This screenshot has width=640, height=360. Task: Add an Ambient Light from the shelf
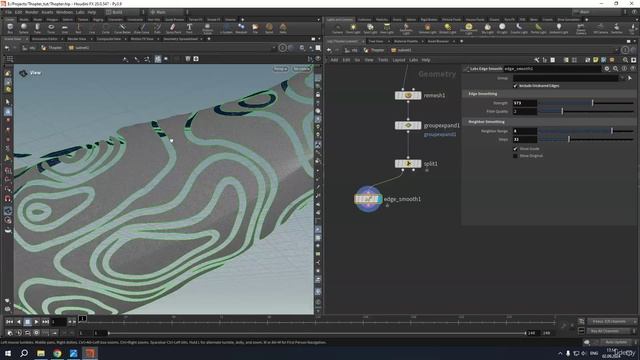558,28
